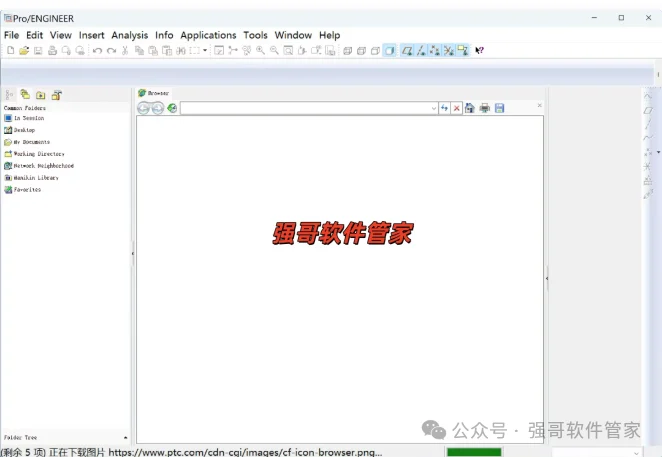Screen dimensions: 662x457
Task: Open the Edit menu
Action: tap(35, 35)
